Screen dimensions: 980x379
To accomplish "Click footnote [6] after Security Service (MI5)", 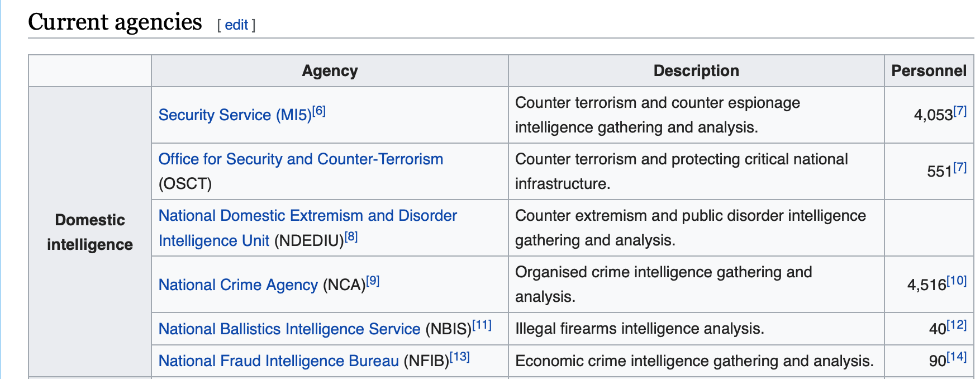I will pyautogui.click(x=319, y=111).
